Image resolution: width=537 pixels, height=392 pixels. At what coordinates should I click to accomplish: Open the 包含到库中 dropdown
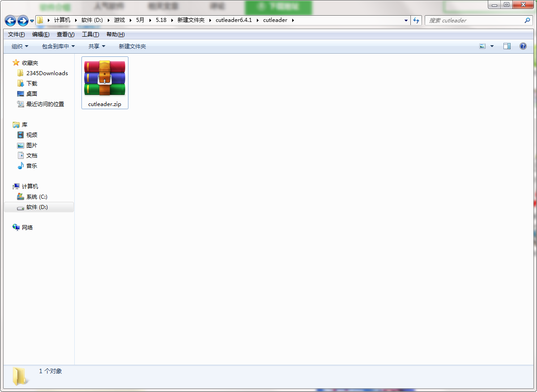58,46
